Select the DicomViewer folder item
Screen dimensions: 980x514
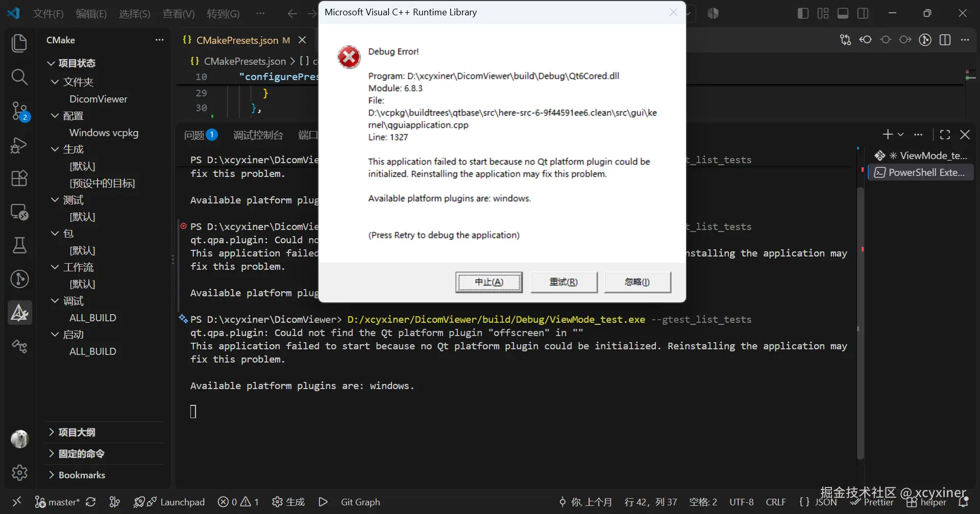click(99, 99)
